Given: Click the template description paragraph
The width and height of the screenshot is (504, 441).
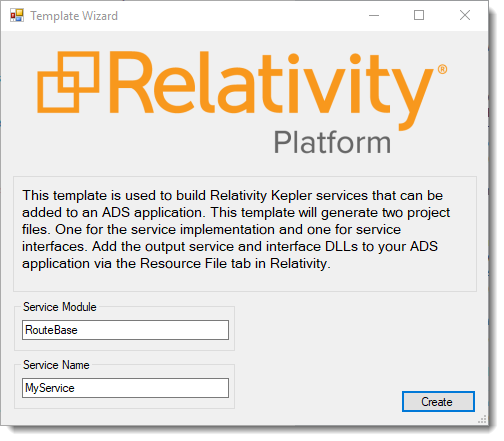Looking at the screenshot, I should [236, 229].
